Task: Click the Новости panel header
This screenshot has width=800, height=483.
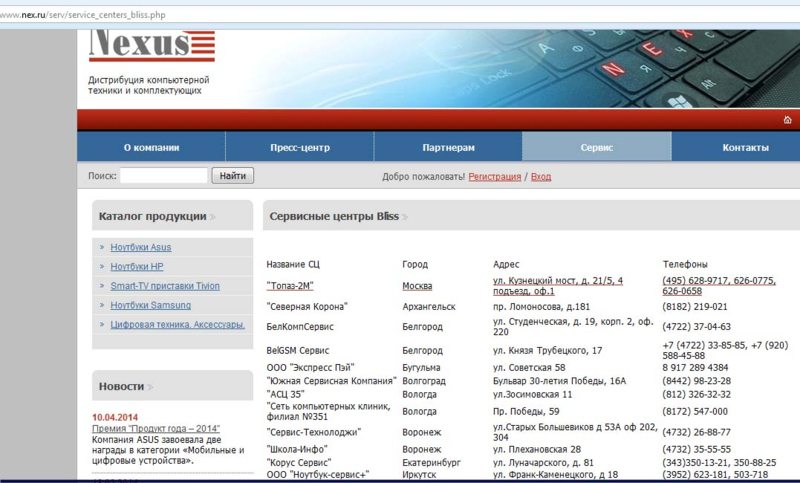Action: point(172,386)
